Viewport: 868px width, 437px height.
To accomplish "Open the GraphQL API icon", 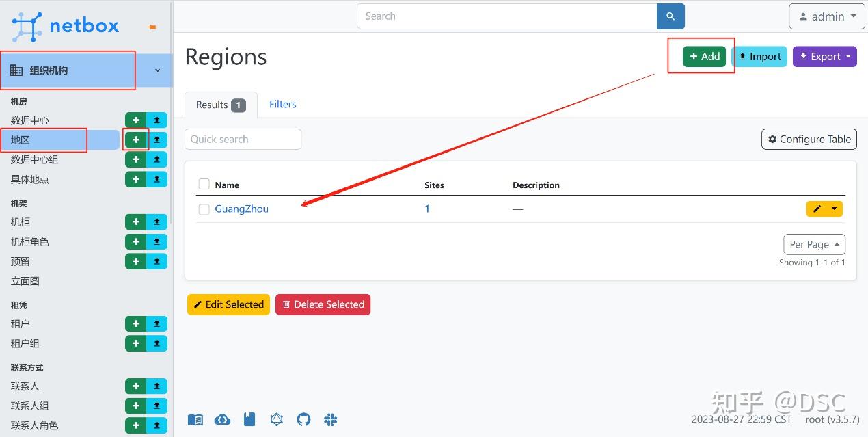I will 276,419.
